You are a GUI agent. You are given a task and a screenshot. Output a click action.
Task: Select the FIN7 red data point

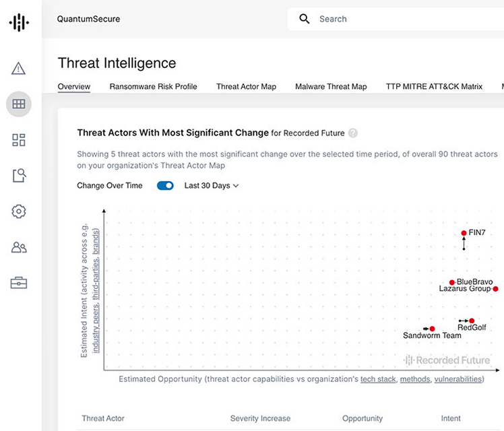pyautogui.click(x=464, y=233)
